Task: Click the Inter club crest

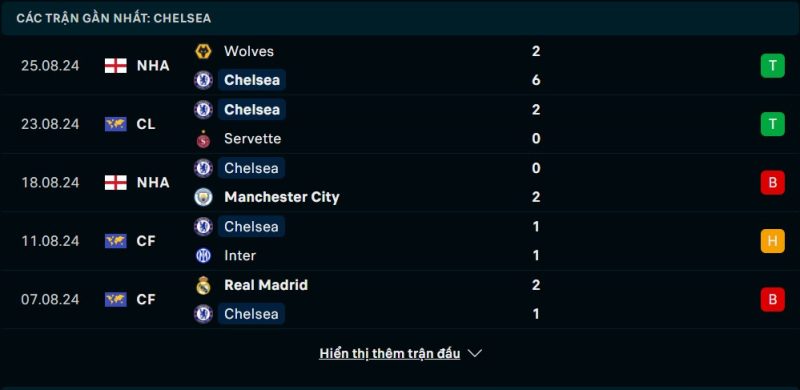Action: pos(203,255)
